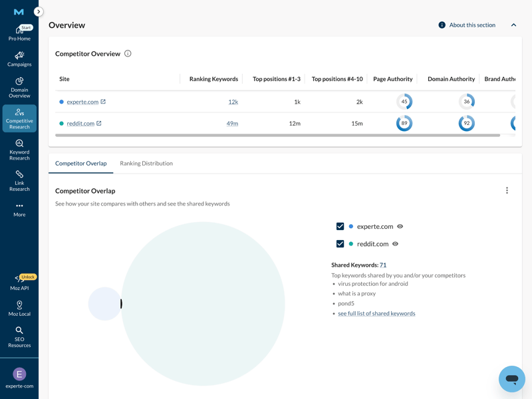Open SEO Resources
The width and height of the screenshot is (532, 399).
[x=19, y=337]
